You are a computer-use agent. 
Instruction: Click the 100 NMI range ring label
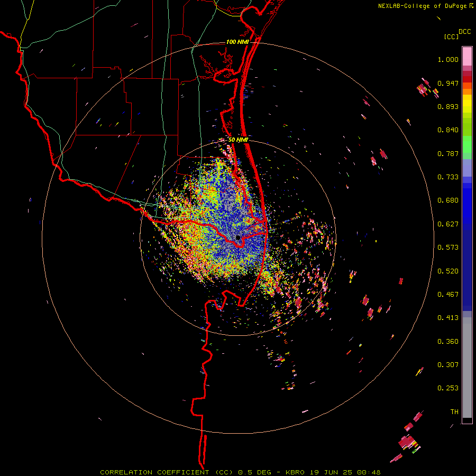pos(237,42)
